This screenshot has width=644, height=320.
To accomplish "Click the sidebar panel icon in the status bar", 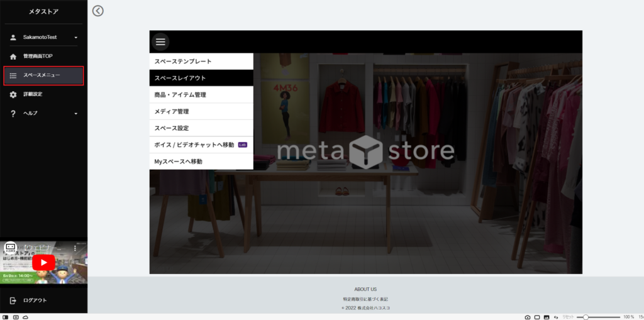I will pos(6,317).
